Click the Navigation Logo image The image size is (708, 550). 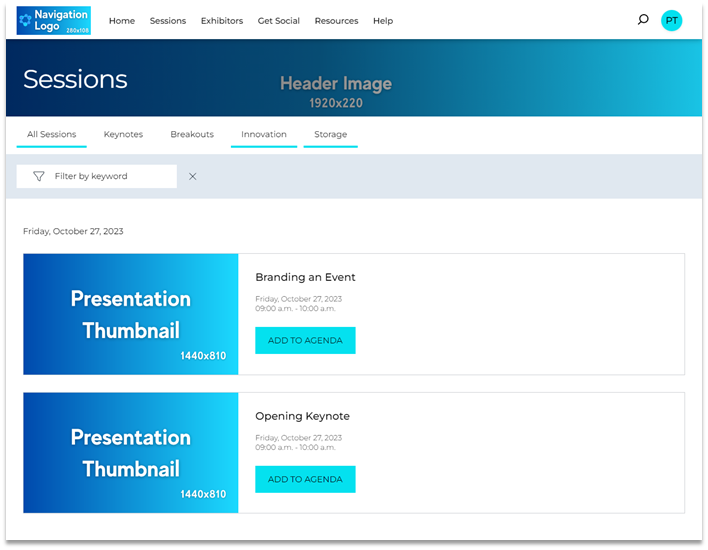click(x=54, y=20)
